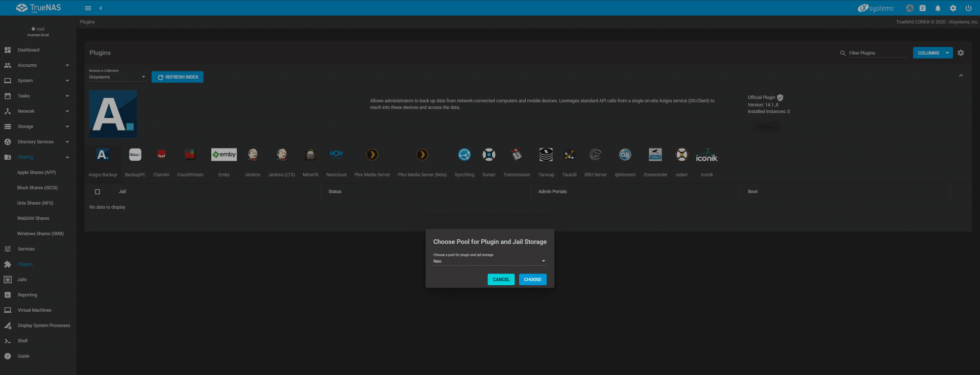
Task: Open Virtual Machines in the sidebar
Action: click(38, 310)
